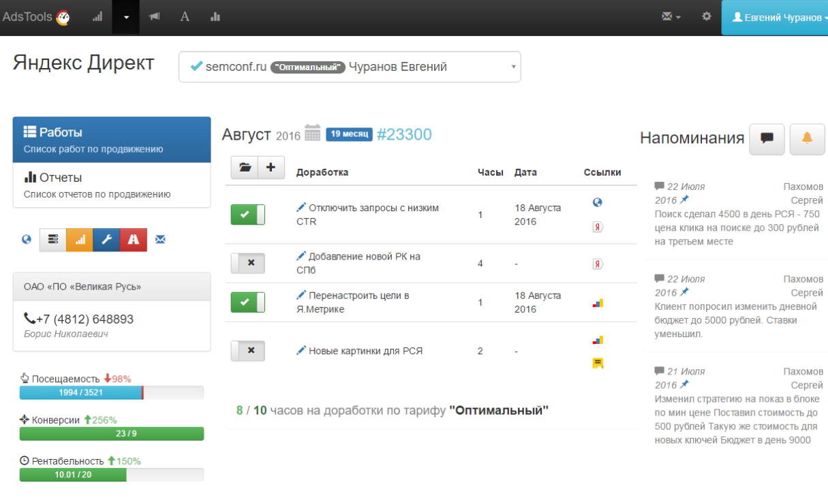
Task: Open the Yandex link in the low CTR task row
Action: (598, 227)
